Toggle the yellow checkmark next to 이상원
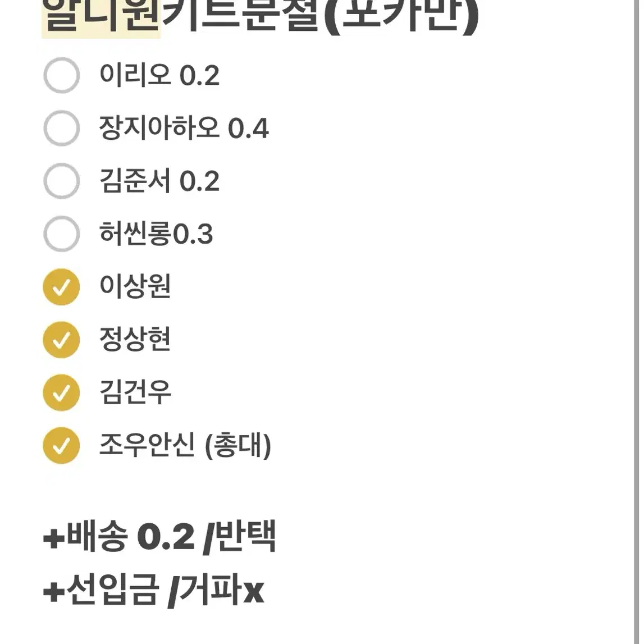The height and width of the screenshot is (644, 644). point(61,286)
